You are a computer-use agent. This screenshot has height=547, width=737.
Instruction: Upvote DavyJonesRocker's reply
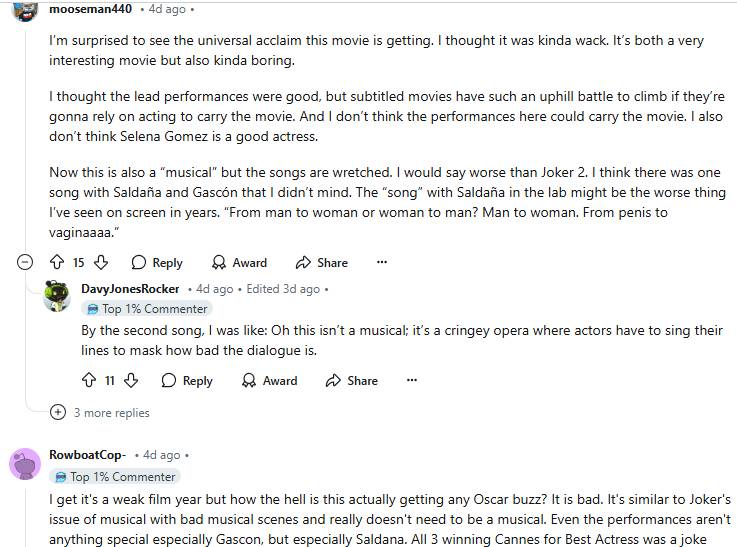pyautogui.click(x=88, y=380)
